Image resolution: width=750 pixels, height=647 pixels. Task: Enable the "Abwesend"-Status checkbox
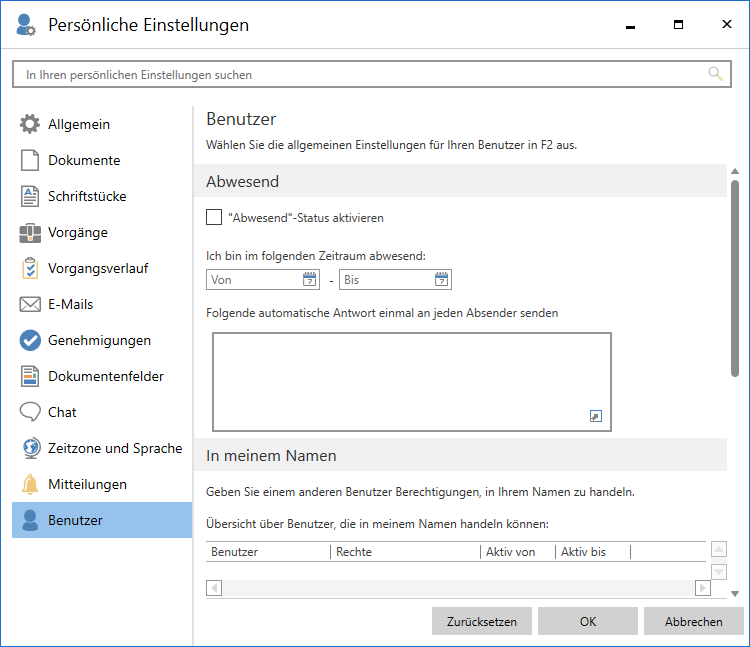[214, 217]
